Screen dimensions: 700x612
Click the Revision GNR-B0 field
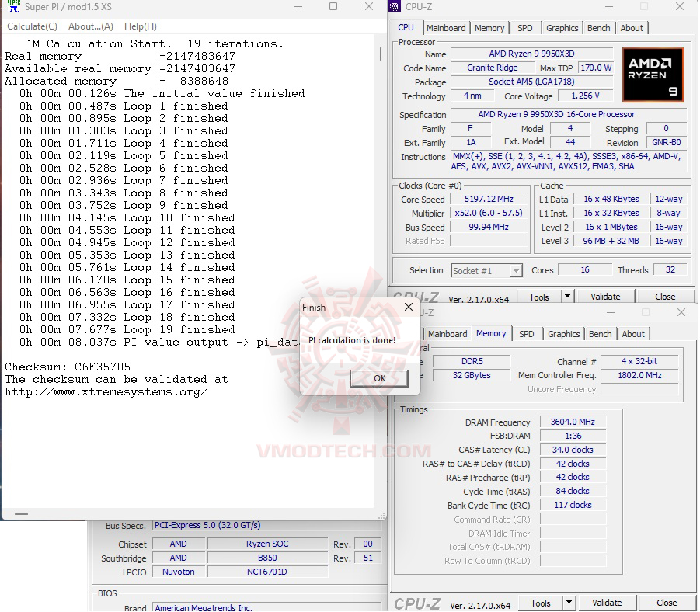click(x=666, y=142)
